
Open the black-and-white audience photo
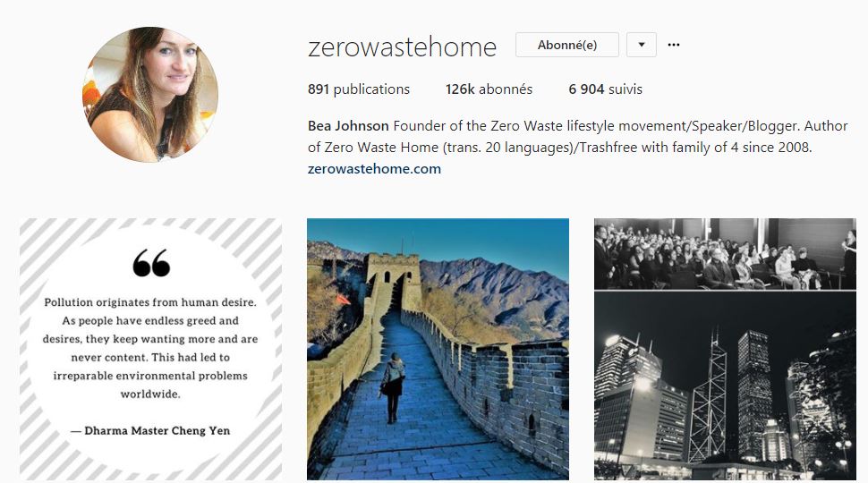pos(725,253)
